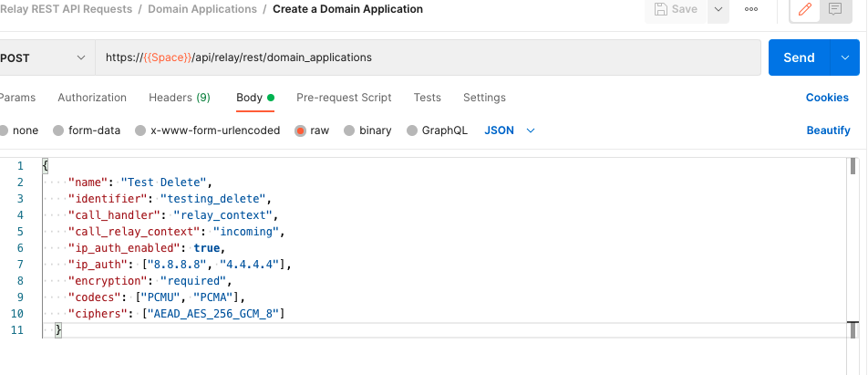Select the GraphQL body option

437,130
